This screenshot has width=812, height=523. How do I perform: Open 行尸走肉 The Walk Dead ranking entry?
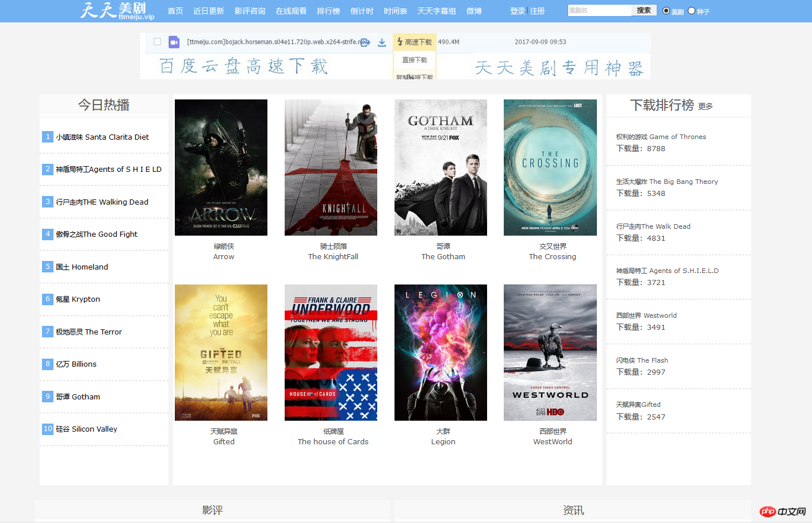click(x=653, y=226)
